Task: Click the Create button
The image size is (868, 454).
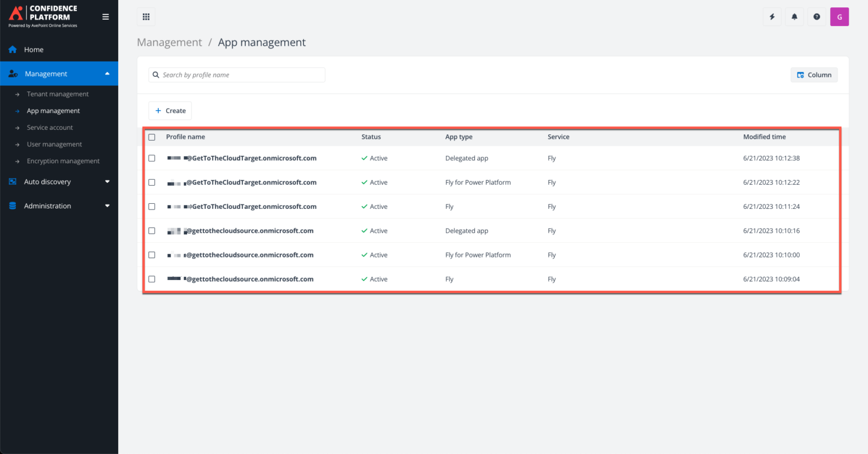Action: [170, 110]
